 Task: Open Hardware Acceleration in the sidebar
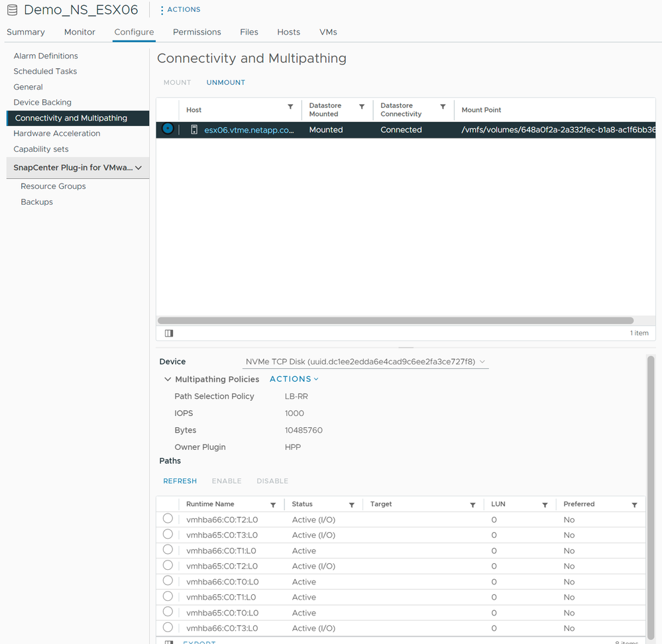[57, 133]
